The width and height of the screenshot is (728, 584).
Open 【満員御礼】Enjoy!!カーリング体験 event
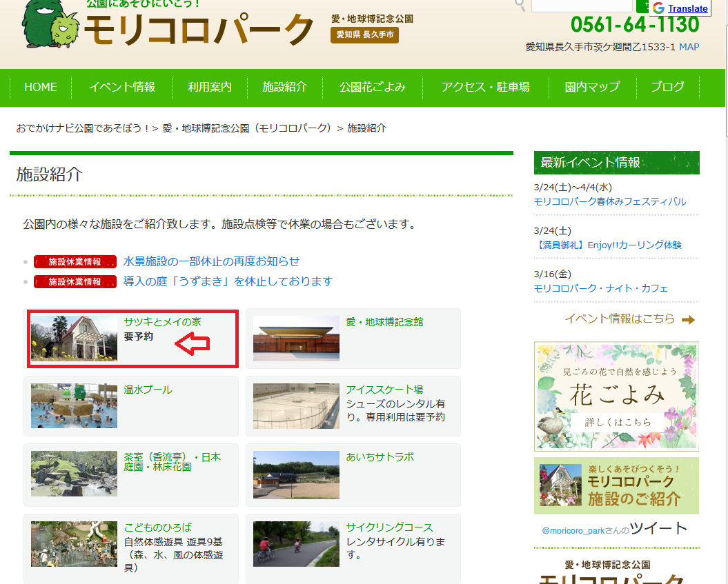(x=608, y=245)
